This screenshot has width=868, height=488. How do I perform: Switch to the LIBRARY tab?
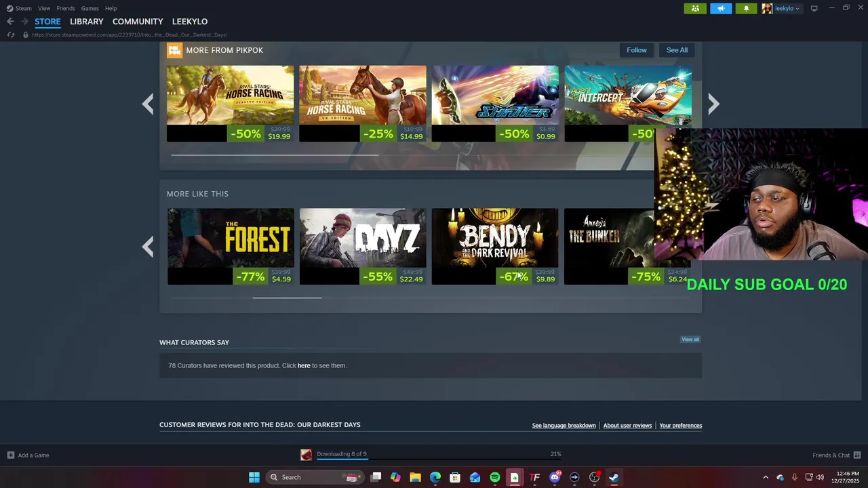pyautogui.click(x=87, y=22)
